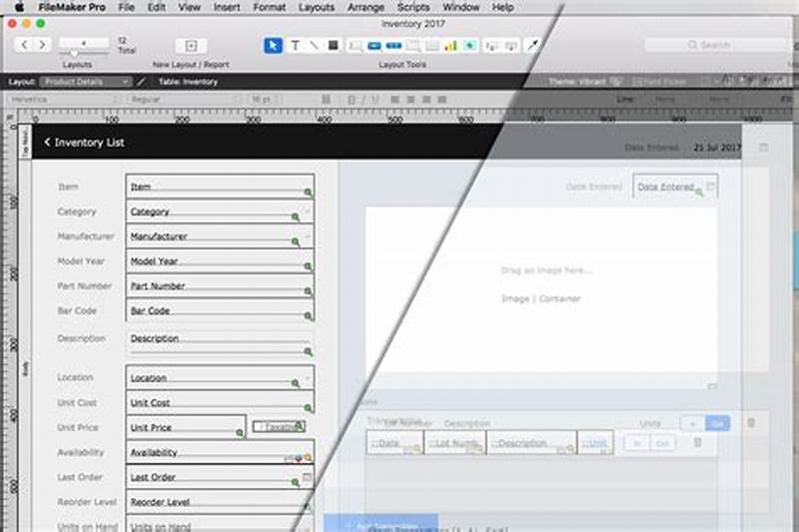Screen dimensions: 799x532
Task: Select the Description field on layout
Action: coord(219,342)
